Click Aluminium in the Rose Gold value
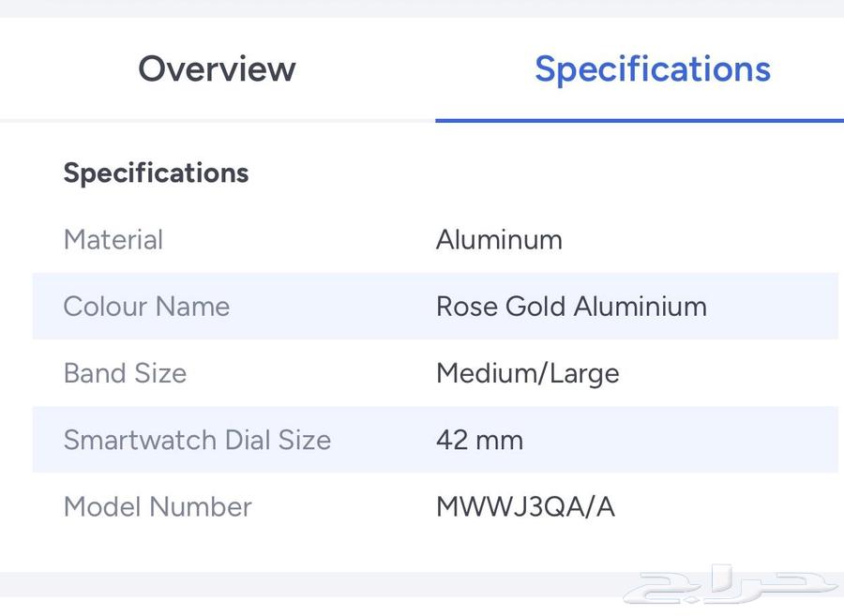844x616 pixels. tap(641, 306)
